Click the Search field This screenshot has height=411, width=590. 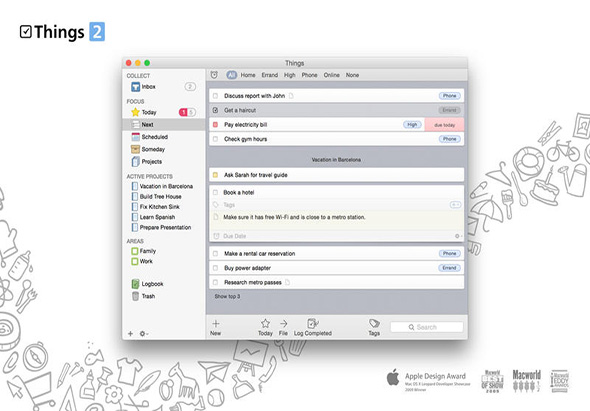coord(427,327)
